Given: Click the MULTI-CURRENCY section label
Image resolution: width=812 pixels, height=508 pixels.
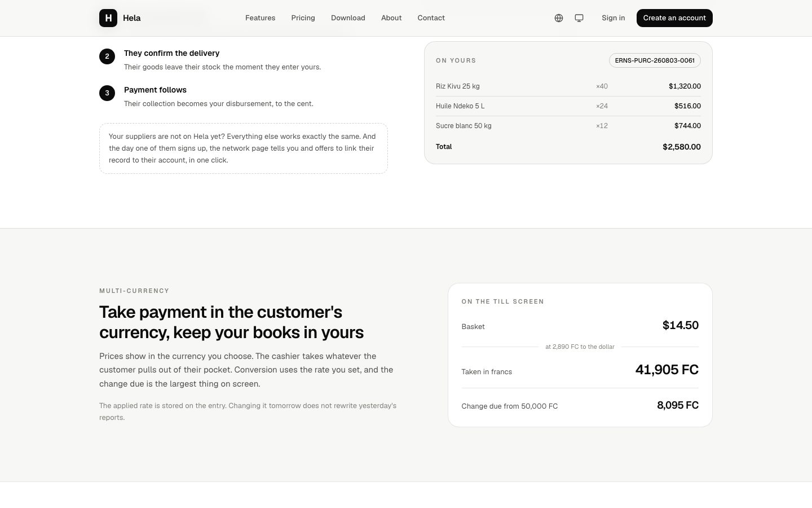Looking at the screenshot, I should tap(134, 291).
